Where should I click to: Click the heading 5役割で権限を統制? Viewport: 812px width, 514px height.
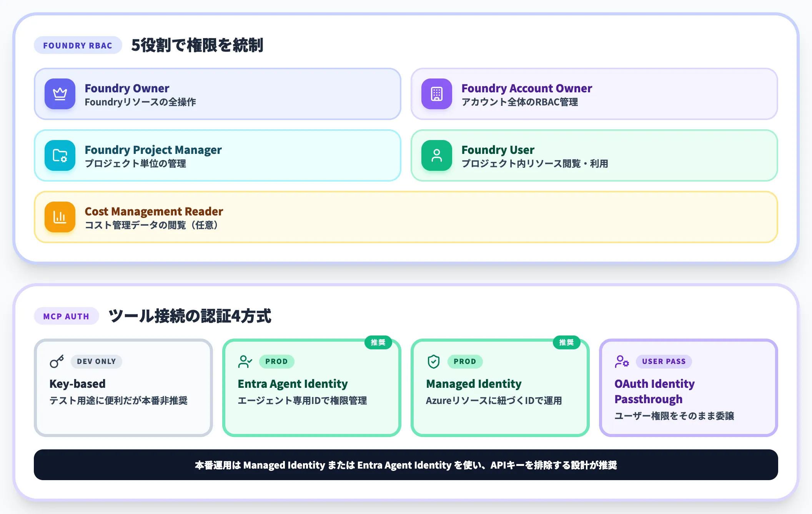[x=197, y=45]
